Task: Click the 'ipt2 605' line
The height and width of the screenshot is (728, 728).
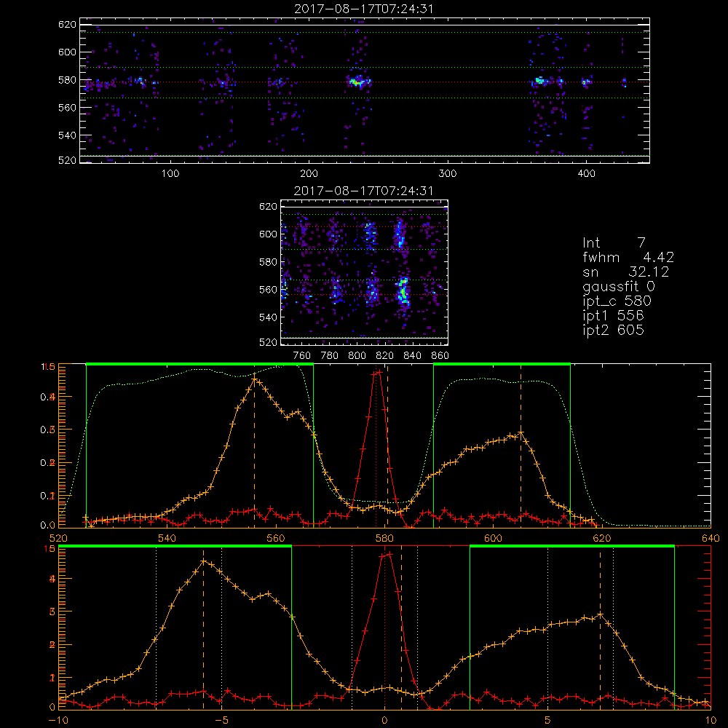Action: tap(613, 330)
